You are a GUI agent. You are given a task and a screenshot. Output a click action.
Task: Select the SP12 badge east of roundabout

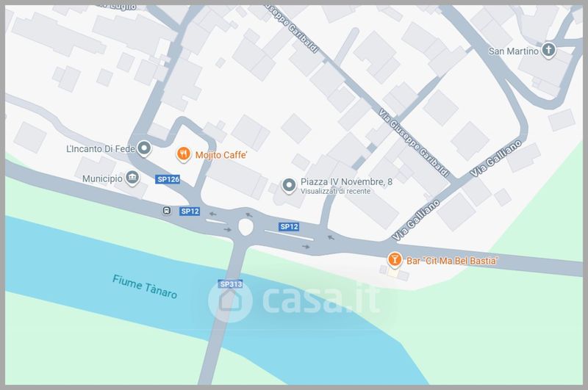pos(289,227)
